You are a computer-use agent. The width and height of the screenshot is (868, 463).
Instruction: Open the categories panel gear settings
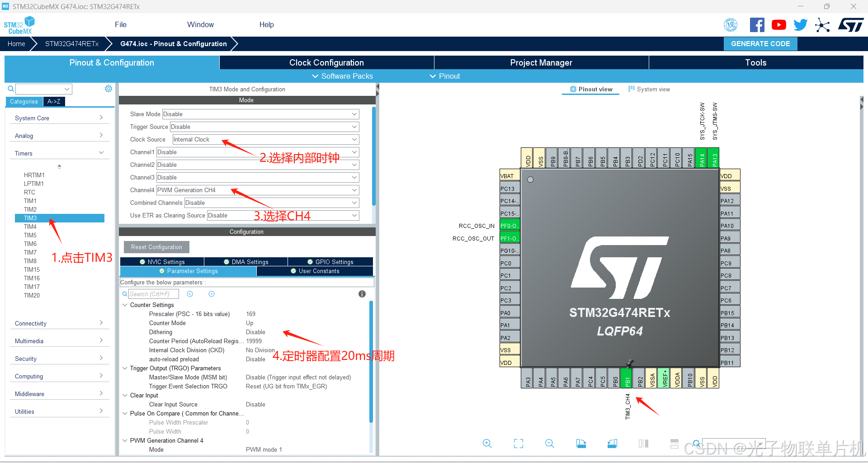click(108, 89)
